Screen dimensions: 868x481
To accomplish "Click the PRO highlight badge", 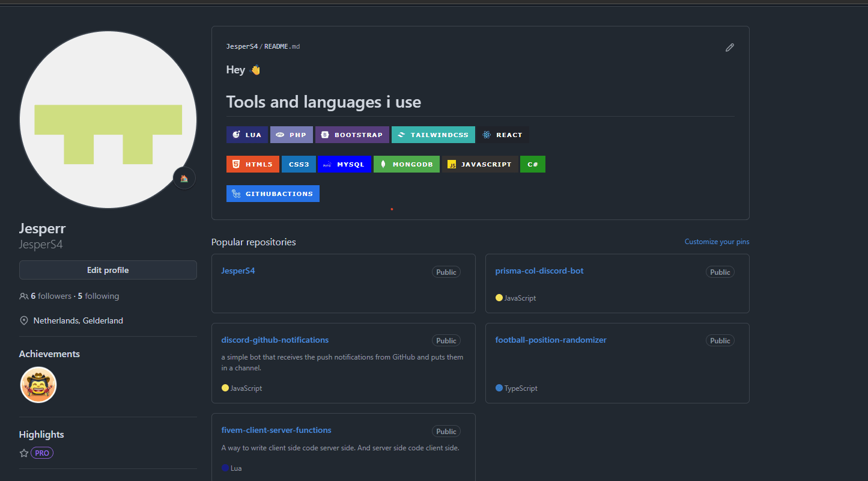I will 41,453.
